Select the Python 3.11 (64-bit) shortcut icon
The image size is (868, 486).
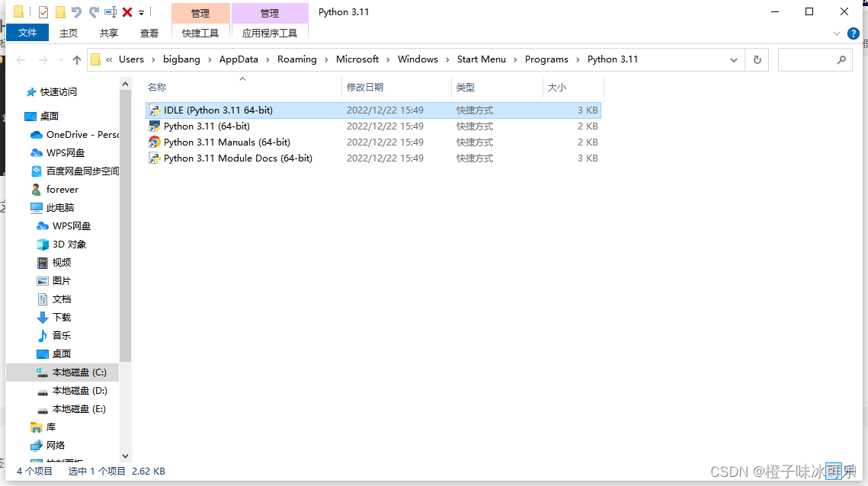155,126
